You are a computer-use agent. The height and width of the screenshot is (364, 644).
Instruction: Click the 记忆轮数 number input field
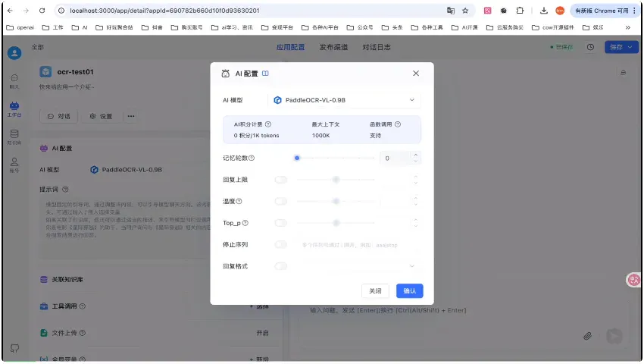click(395, 158)
